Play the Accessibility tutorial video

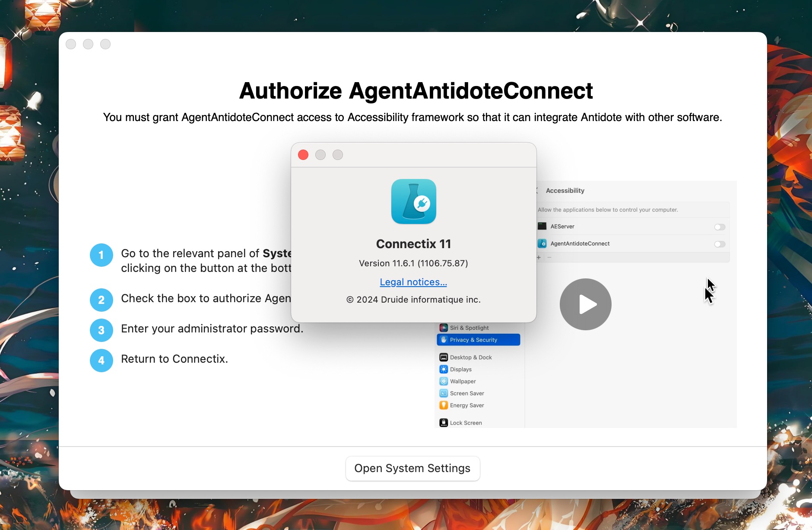[585, 304]
